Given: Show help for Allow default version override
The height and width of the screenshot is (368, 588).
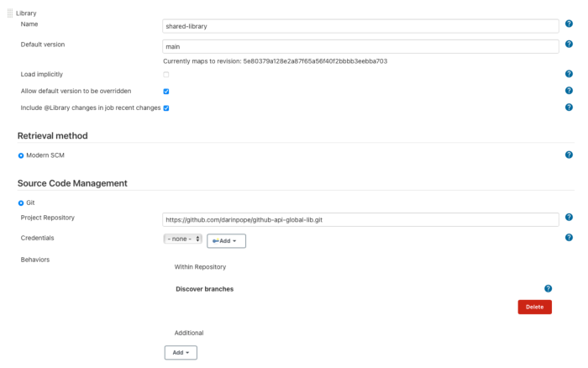Looking at the screenshot, I should 569,91.
